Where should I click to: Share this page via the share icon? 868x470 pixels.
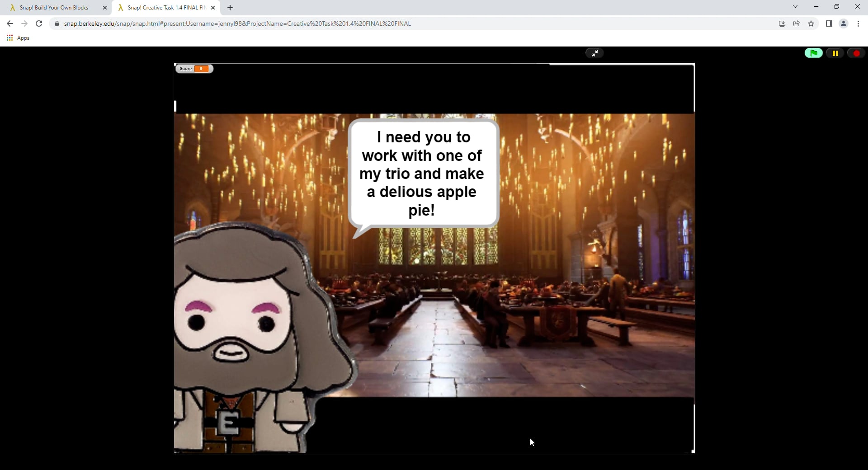(x=797, y=23)
